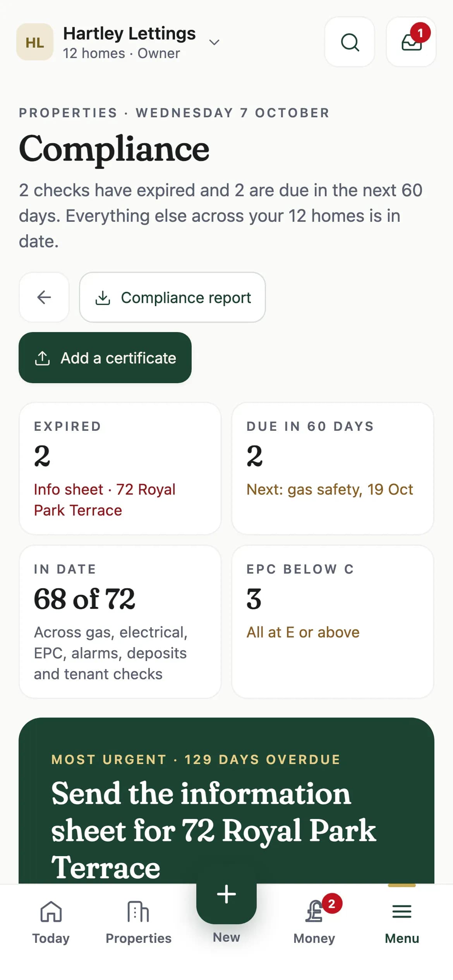This screenshot has width=453, height=980.
Task: Switch to the Properties tab
Action: coord(139,922)
